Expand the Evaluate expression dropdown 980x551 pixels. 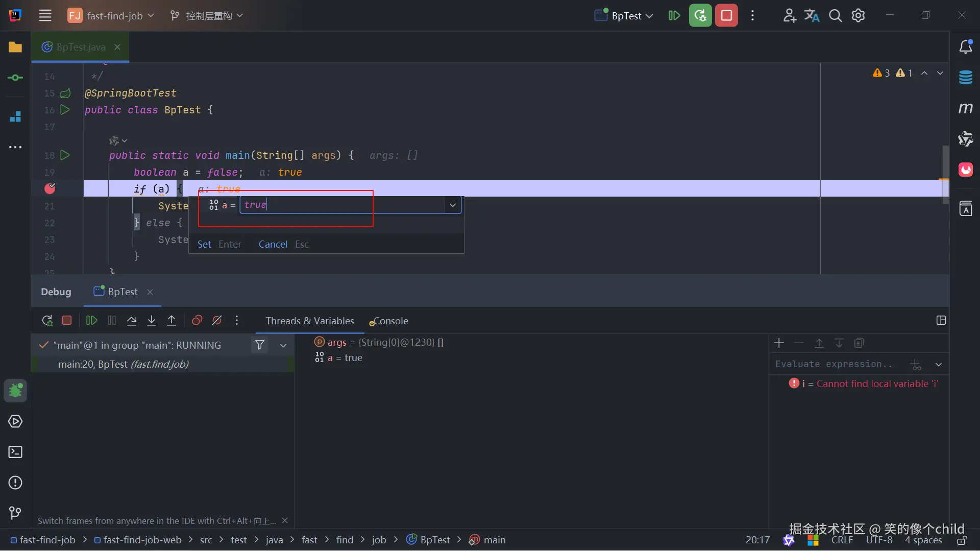(x=938, y=364)
